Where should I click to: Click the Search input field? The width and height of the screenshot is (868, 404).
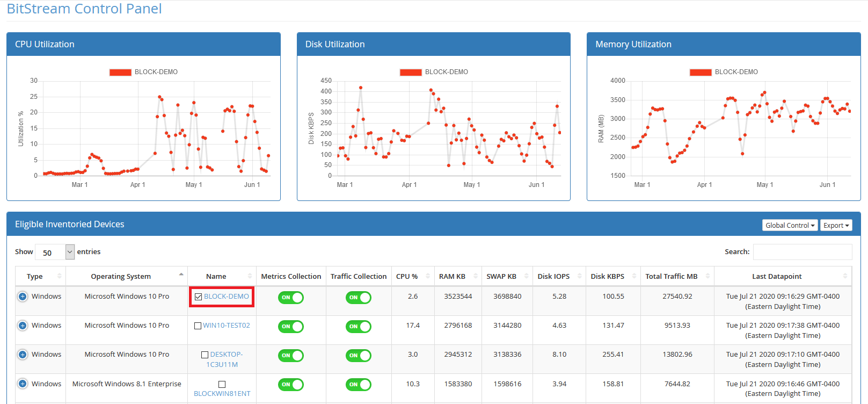pos(802,252)
